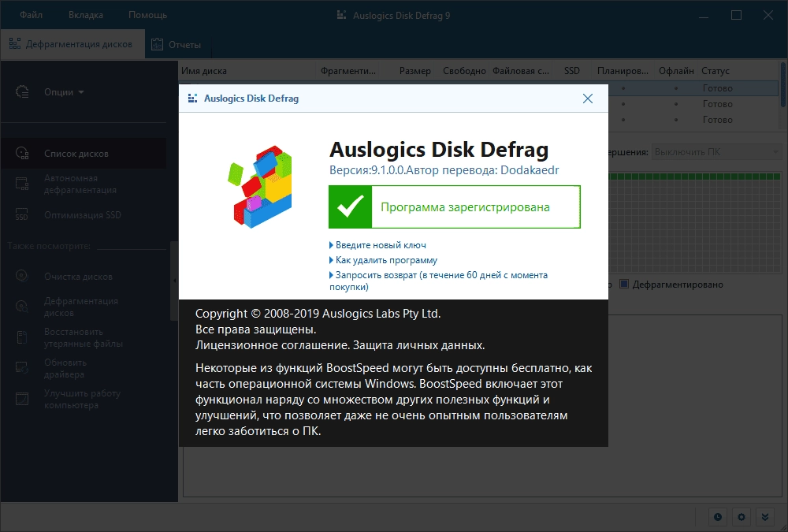The width and height of the screenshot is (788, 532).
Task: Open the Дефрагментация дисков sidebar link
Action: tap(81, 307)
